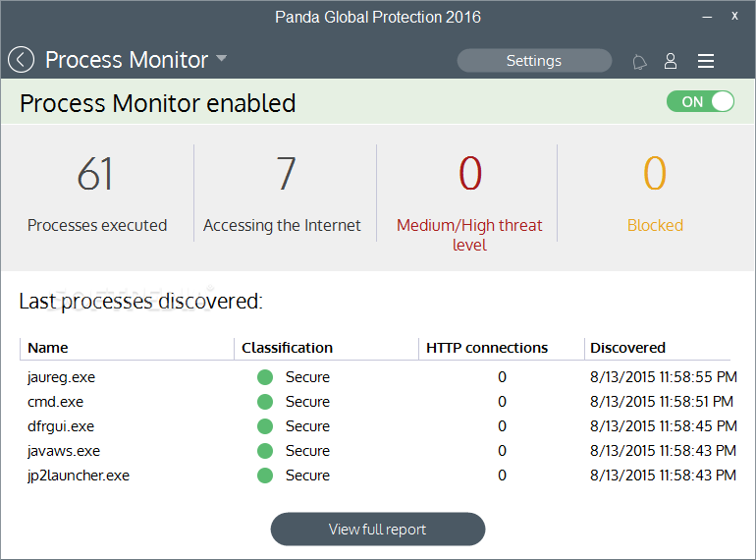This screenshot has height=560, width=756.
Task: Sort by the HTTP connections column header
Action: coord(487,348)
